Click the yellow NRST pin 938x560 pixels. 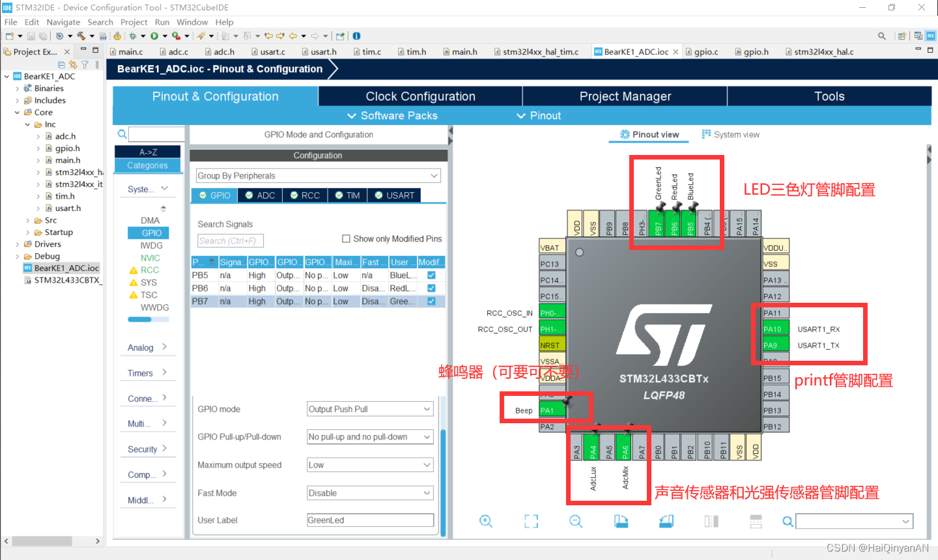[552, 345]
